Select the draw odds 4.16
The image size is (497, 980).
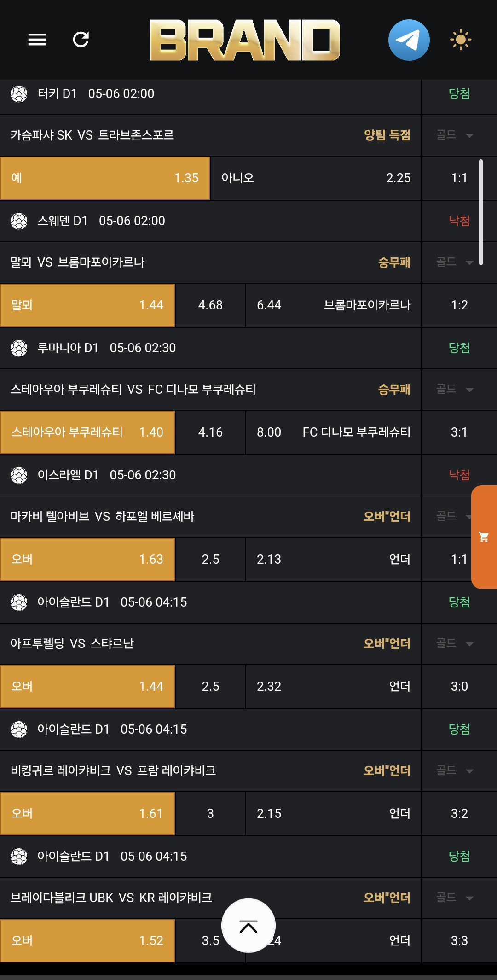[210, 432]
